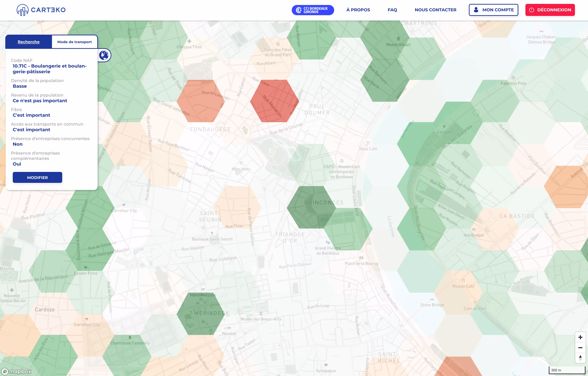Reset map bearing with compass arrow
The width and height of the screenshot is (588, 376).
(x=580, y=358)
